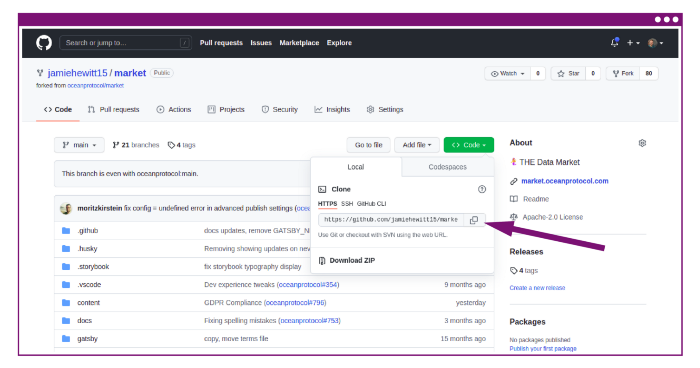The image size is (700, 368).
Task: Open the repository Settings tab
Action: tap(385, 109)
